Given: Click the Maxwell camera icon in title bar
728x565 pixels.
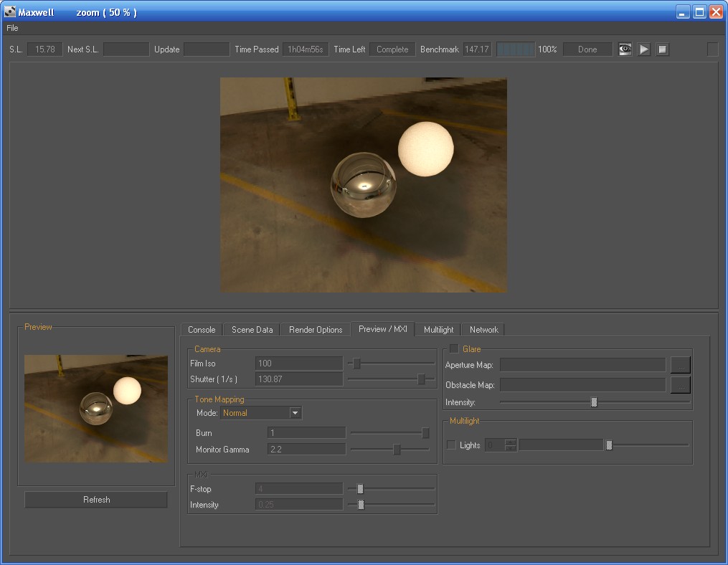Looking at the screenshot, I should coord(10,11).
